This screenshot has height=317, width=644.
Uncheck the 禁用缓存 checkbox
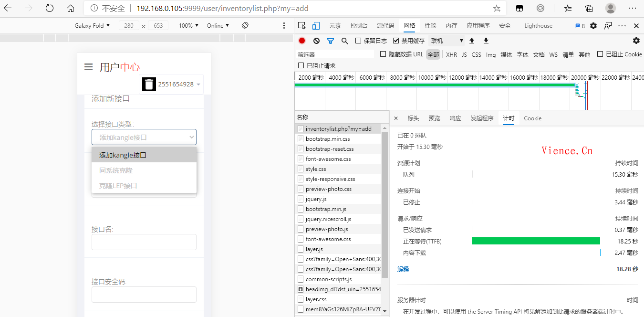[x=396, y=41]
